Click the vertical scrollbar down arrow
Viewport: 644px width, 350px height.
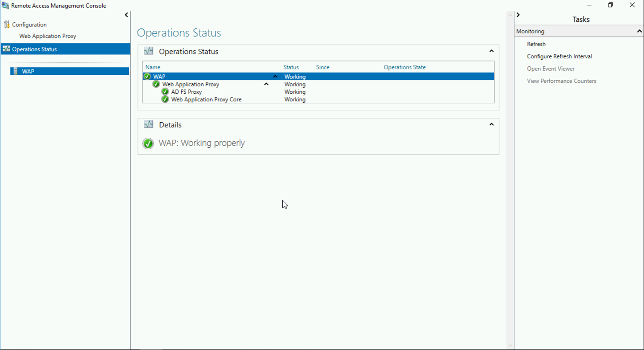(x=510, y=346)
